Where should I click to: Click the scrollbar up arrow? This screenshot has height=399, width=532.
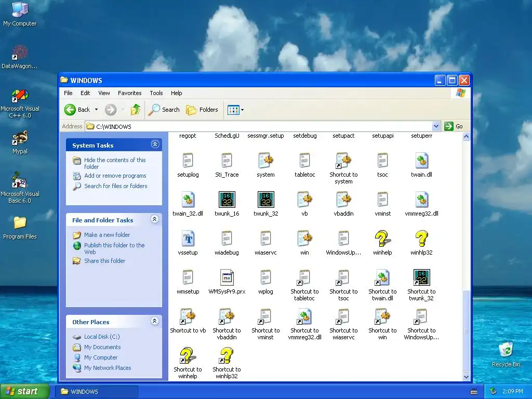466,137
